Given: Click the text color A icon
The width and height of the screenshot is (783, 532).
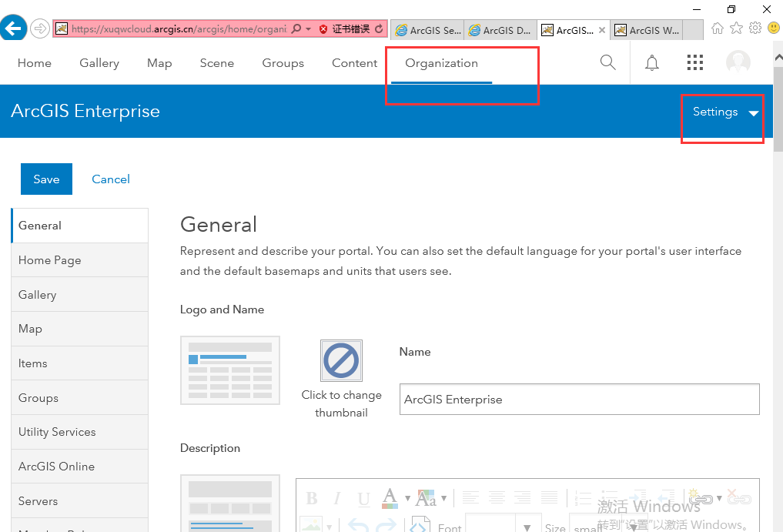Looking at the screenshot, I should [x=390, y=499].
